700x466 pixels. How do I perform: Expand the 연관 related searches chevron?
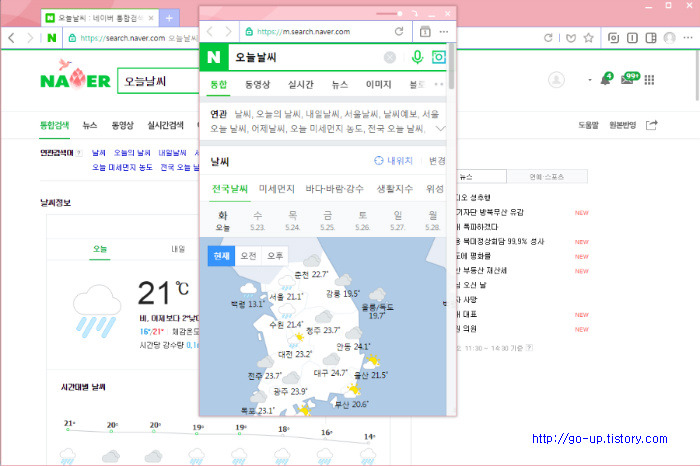point(440,129)
